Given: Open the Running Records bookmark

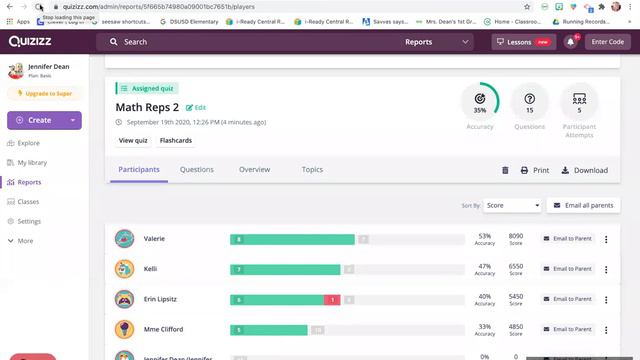Looking at the screenshot, I should pos(582,22).
